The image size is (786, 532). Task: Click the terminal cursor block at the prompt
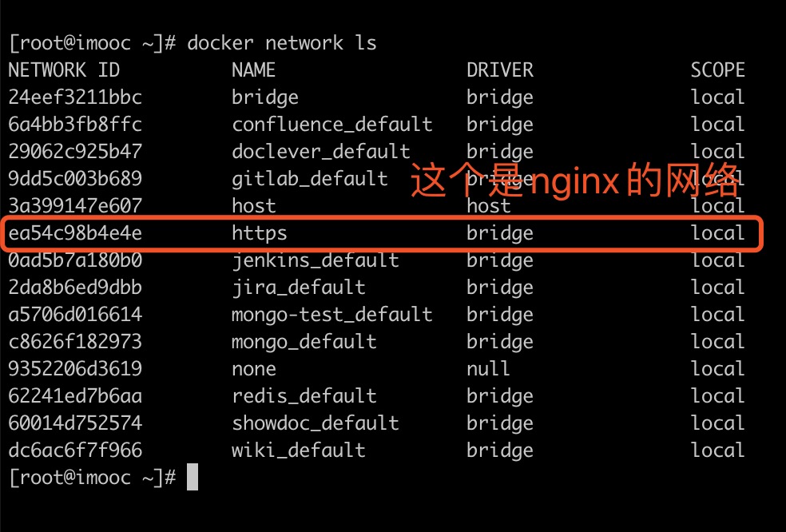coord(192,478)
